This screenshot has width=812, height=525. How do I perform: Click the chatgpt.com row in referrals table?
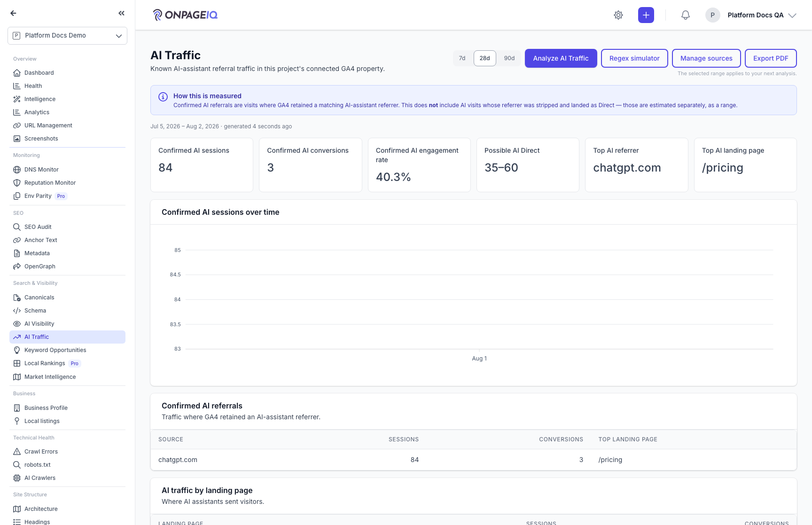pos(474,460)
